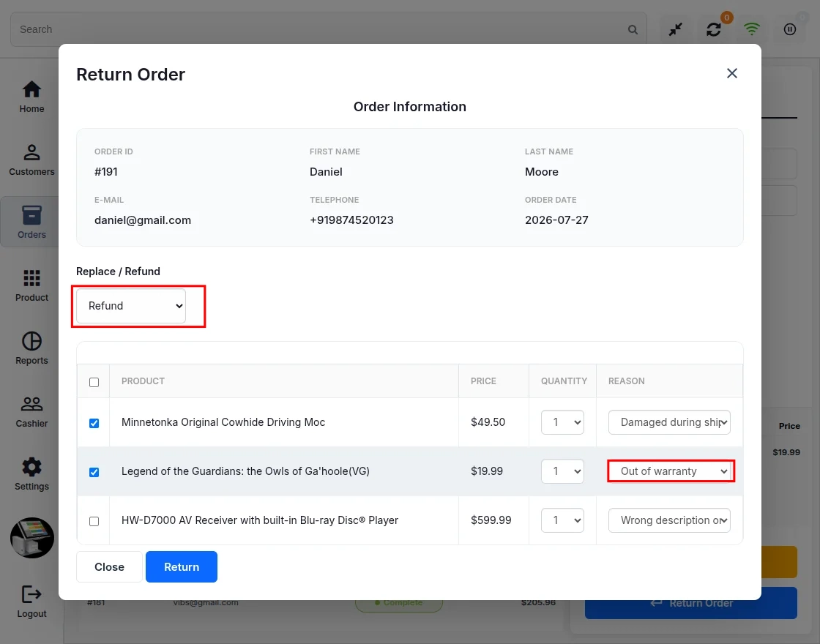Click 'HW-D7000 AV Receiver' product name
Viewport: 820px width, 644px height.
260,520
